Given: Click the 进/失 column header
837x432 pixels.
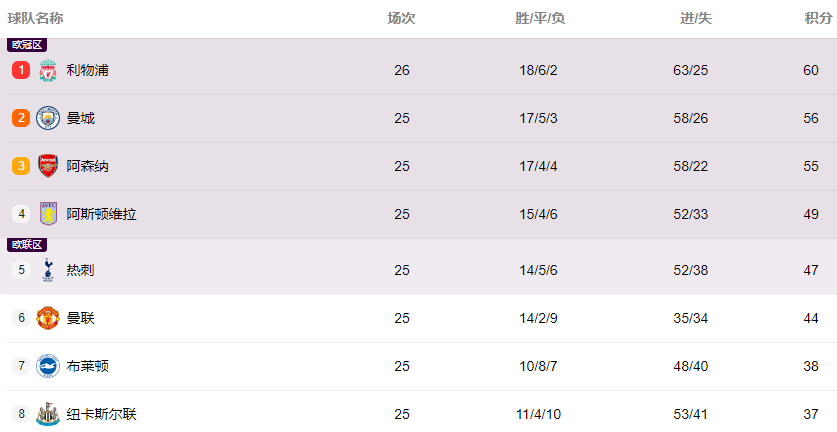Looking at the screenshot, I should 696,18.
